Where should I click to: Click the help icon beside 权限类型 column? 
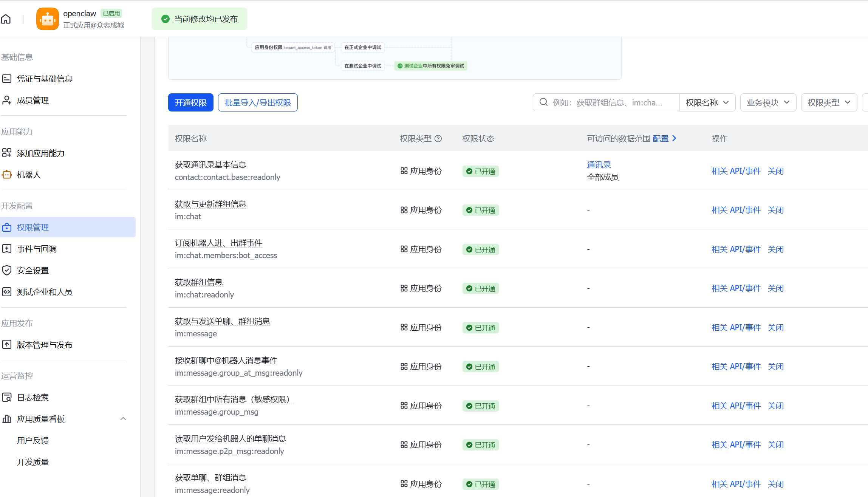click(x=438, y=139)
